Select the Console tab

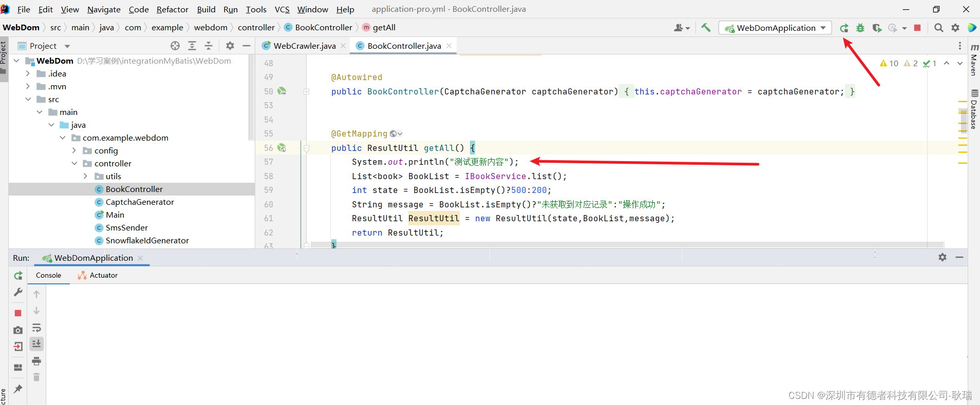(49, 275)
